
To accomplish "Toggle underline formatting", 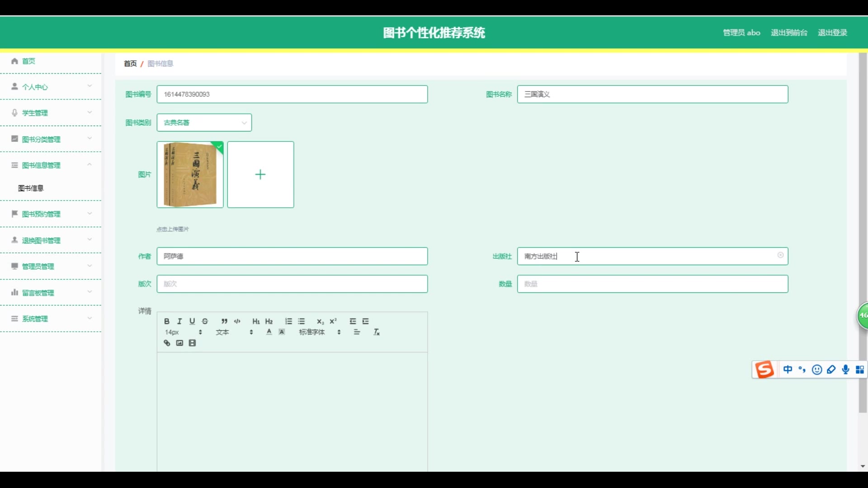I will [x=192, y=321].
